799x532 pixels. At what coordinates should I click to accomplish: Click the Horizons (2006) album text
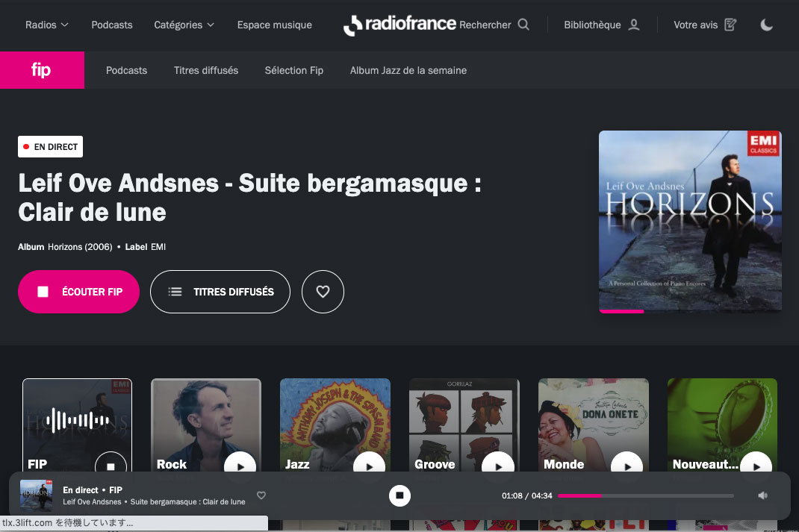coord(80,247)
